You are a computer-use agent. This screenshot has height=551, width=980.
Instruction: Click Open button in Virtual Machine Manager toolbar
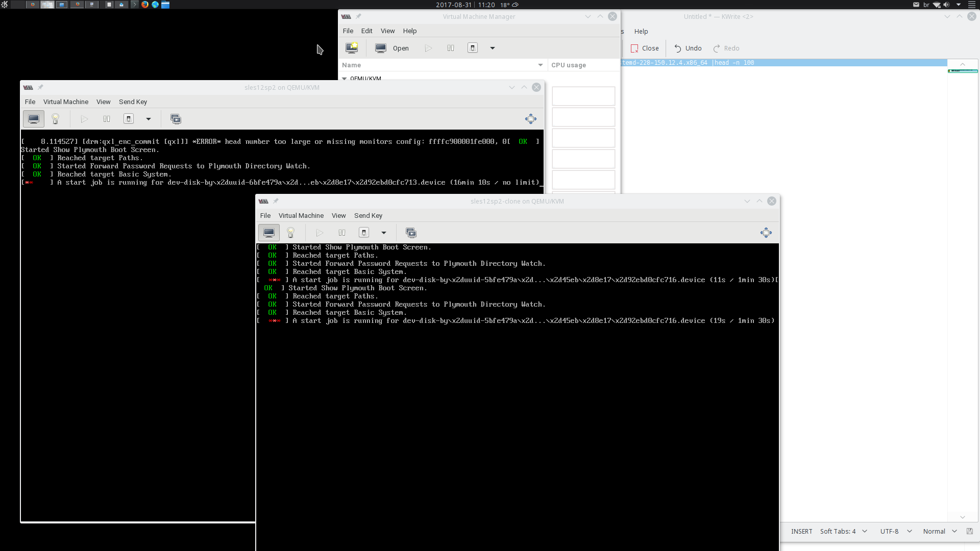point(392,48)
